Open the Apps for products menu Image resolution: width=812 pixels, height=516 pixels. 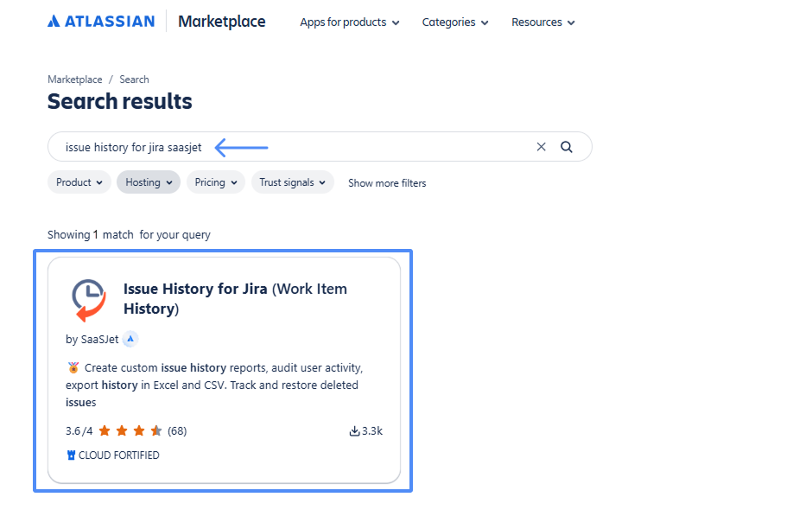point(349,22)
